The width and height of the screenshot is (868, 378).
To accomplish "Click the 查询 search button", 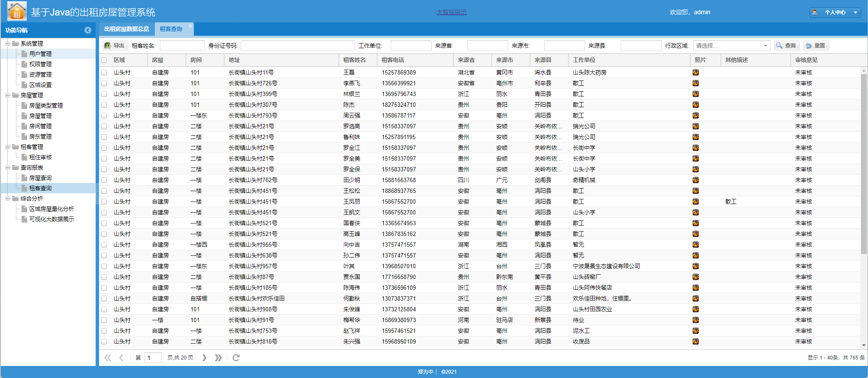I will click(x=787, y=46).
